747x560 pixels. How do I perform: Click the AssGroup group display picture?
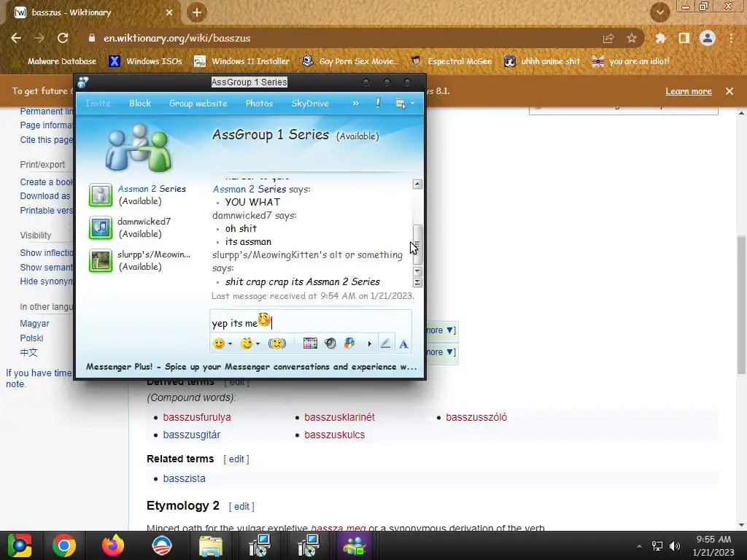click(x=138, y=147)
